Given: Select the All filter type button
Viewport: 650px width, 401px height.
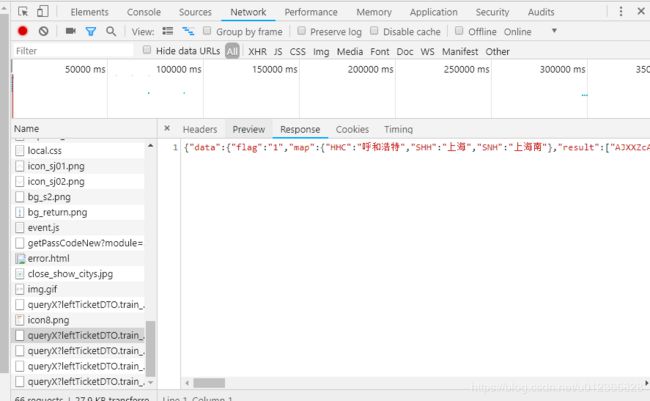Looking at the screenshot, I should click(x=232, y=51).
